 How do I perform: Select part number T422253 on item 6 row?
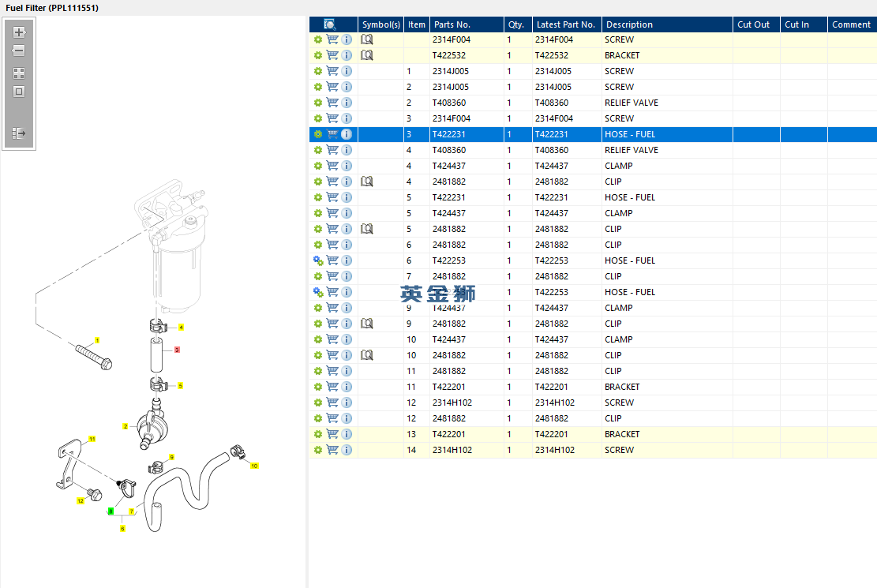[449, 260]
